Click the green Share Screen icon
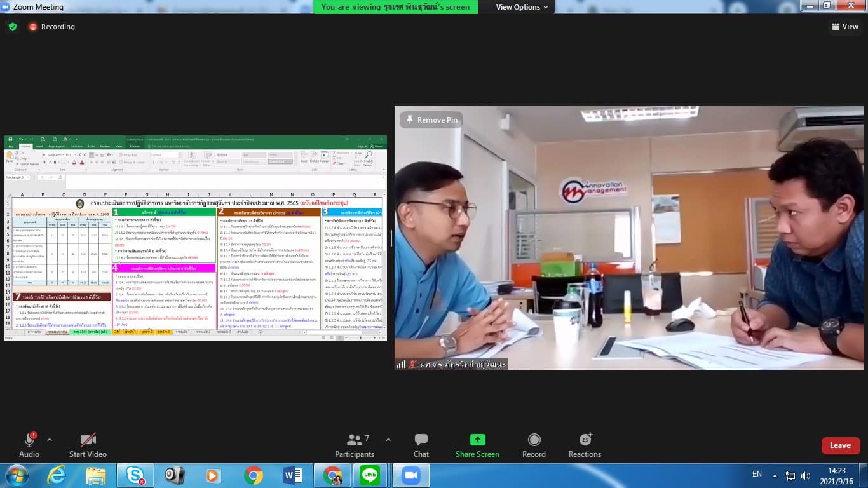This screenshot has width=868, height=488. tap(477, 440)
